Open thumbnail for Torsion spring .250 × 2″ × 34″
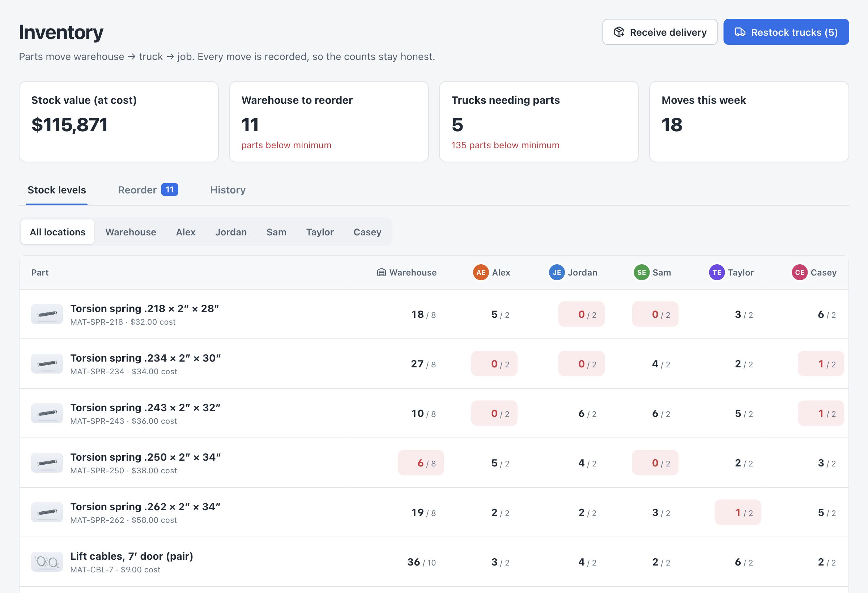The image size is (868, 593). point(47,463)
